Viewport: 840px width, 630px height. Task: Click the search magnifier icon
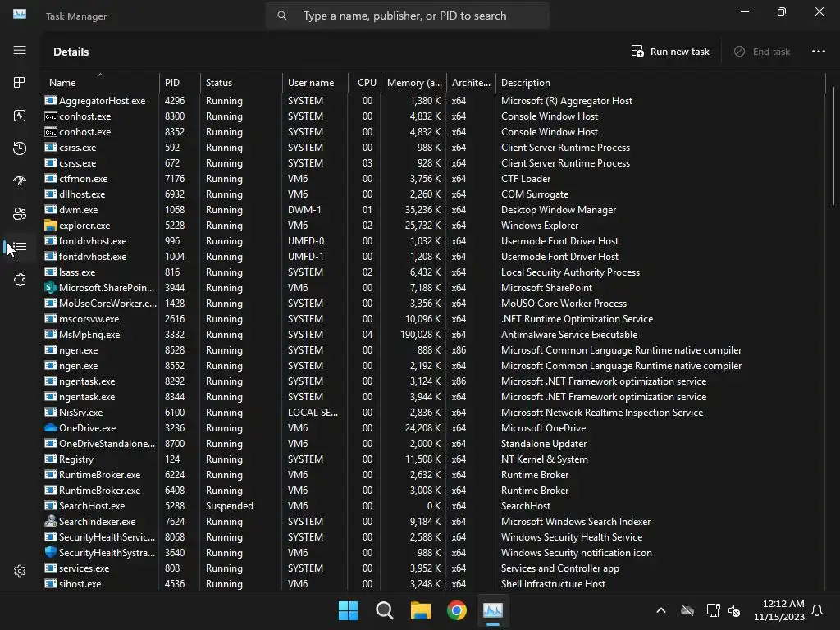tap(282, 16)
